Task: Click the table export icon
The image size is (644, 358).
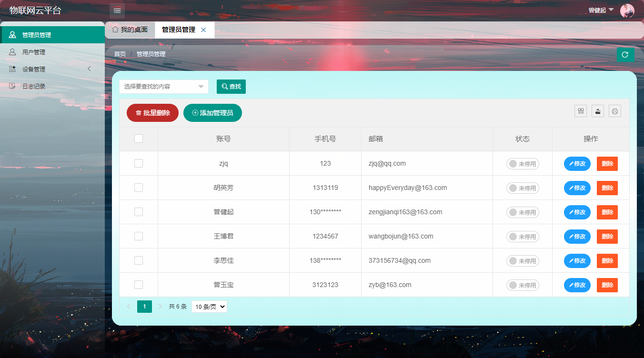Action: coord(598,111)
